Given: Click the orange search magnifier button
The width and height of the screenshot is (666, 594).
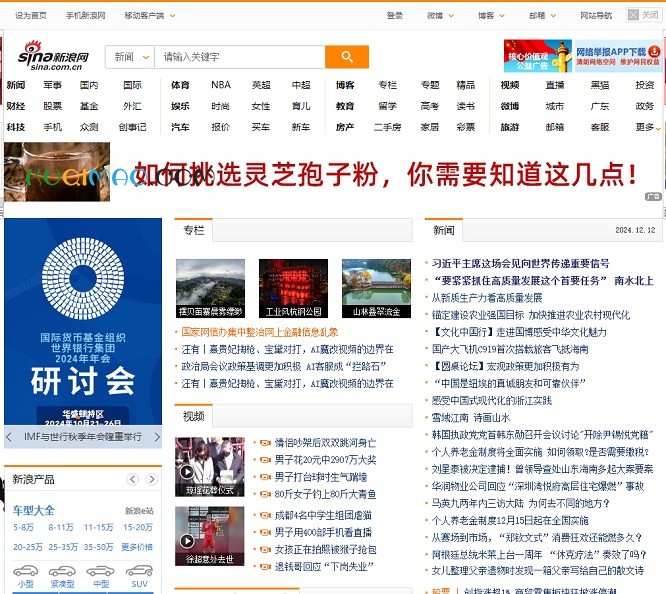Looking at the screenshot, I should point(347,57).
